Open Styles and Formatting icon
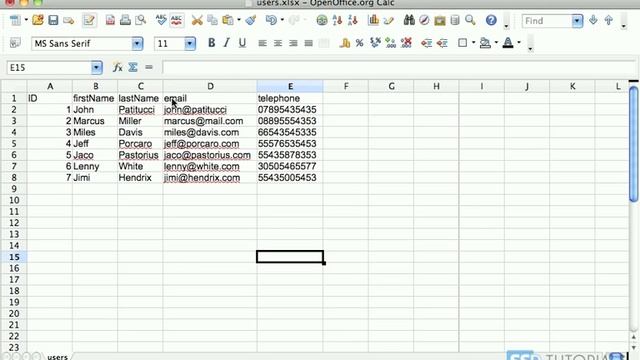640x360 pixels. click(15, 43)
